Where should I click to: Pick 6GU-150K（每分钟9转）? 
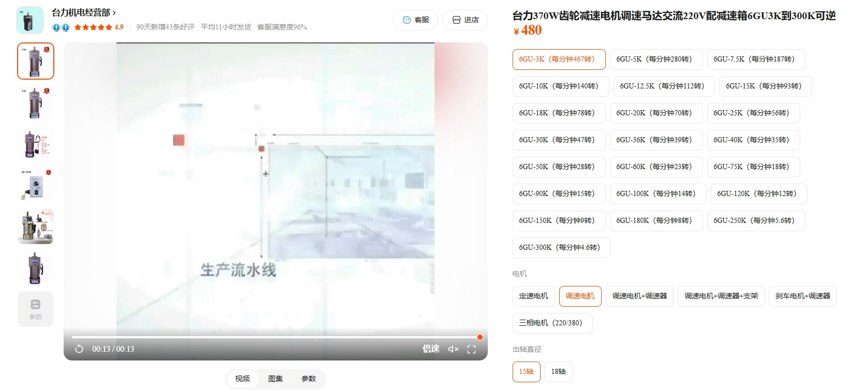click(559, 221)
